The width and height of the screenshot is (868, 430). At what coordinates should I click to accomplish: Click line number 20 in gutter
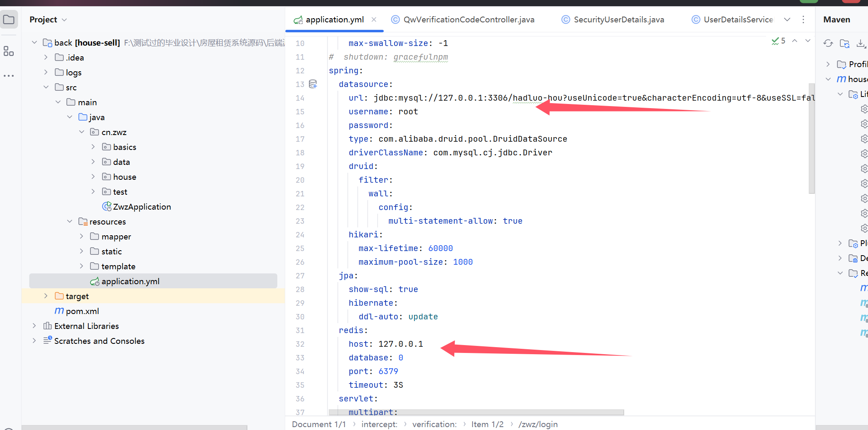[x=300, y=180]
